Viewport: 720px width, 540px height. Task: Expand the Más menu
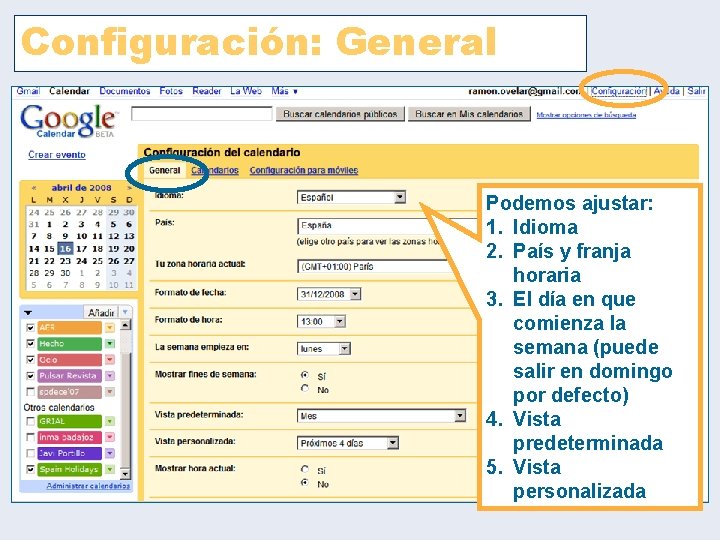click(x=284, y=91)
